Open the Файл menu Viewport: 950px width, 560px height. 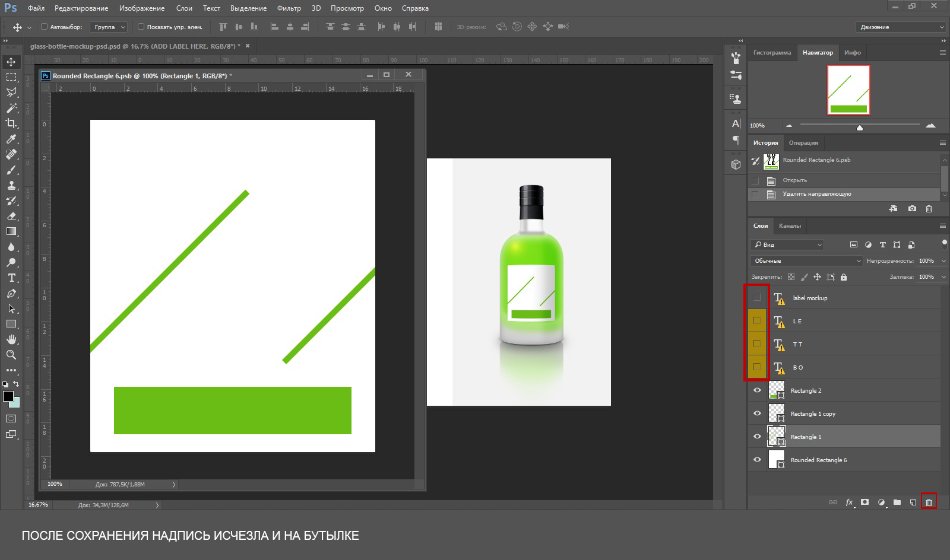tap(36, 8)
